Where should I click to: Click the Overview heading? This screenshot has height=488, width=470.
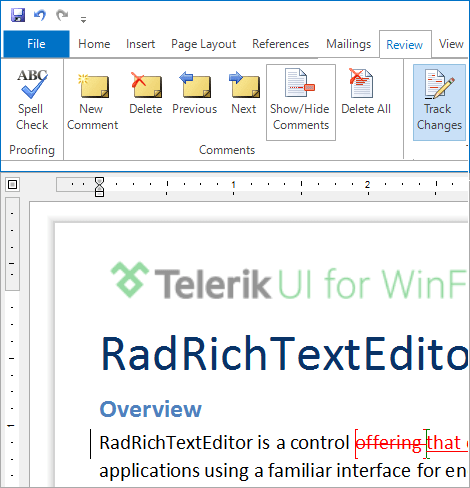click(151, 409)
